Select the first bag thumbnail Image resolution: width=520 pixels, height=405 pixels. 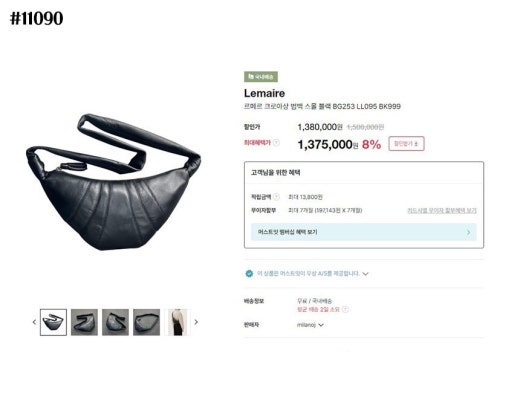pos(53,322)
